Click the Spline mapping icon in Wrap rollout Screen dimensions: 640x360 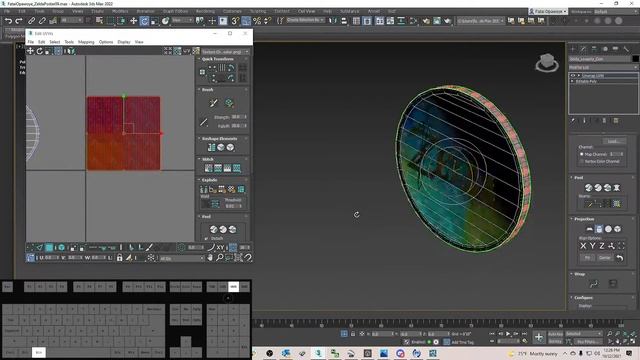(x=593, y=284)
